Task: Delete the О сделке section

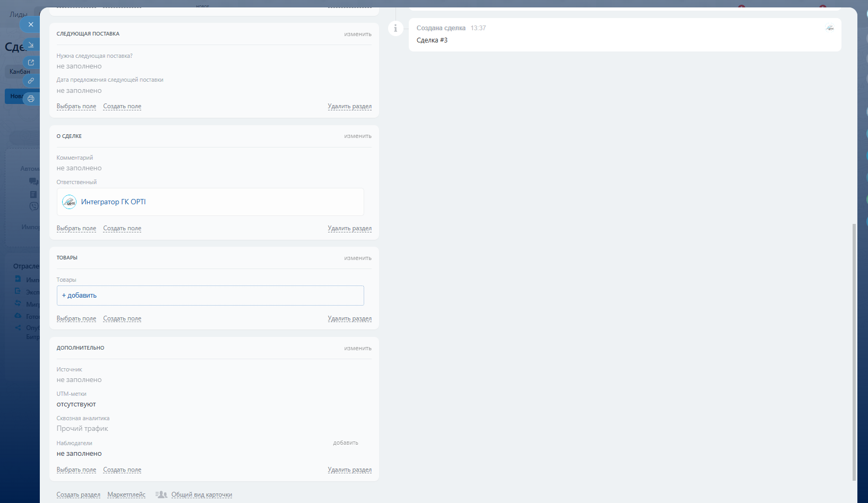Action: click(349, 229)
